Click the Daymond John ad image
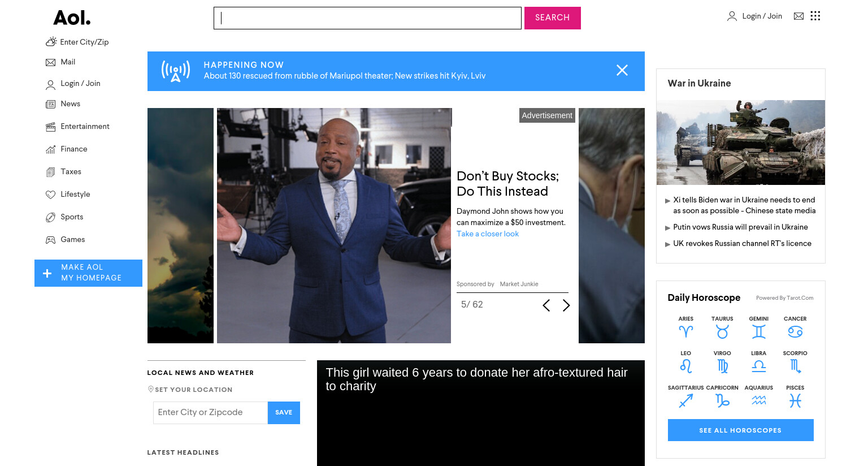The width and height of the screenshot is (868, 466). point(334,226)
